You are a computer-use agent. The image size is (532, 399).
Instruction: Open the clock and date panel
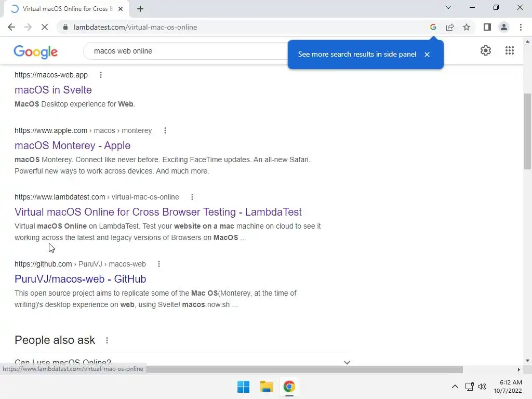point(508,387)
